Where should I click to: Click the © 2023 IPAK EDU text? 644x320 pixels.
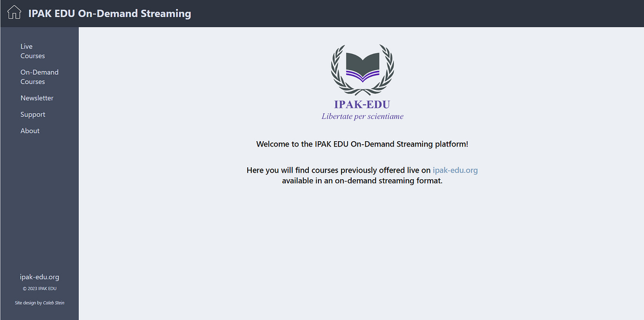click(x=39, y=289)
